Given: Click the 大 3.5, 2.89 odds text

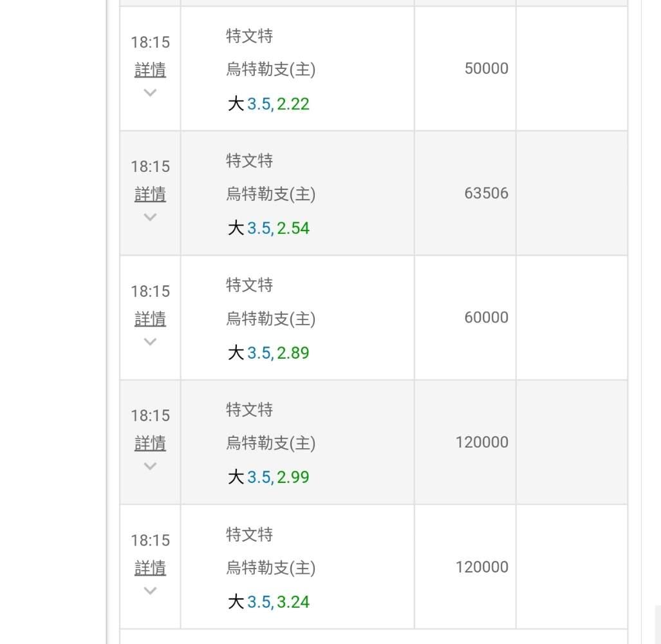Looking at the screenshot, I should tap(268, 353).
